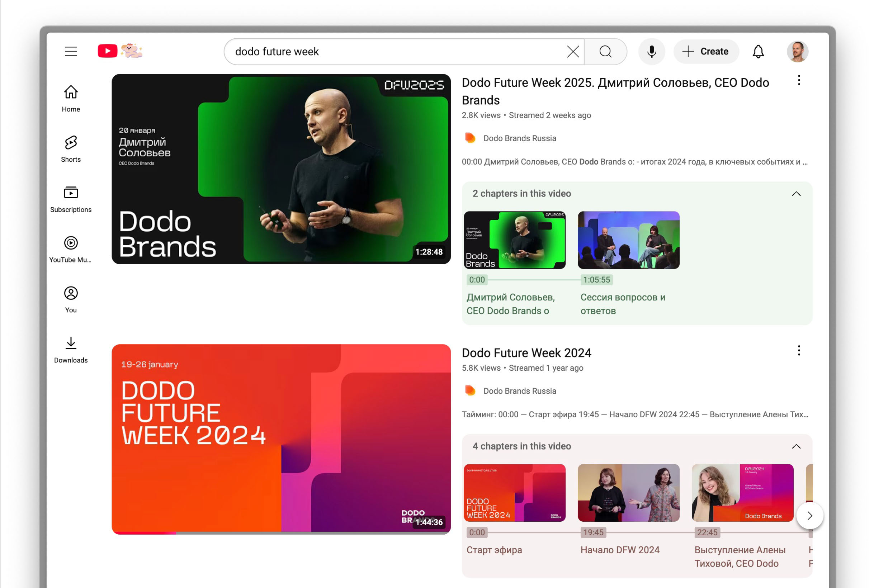874x588 pixels.
Task: Jump to the 1:05:55 chapter marker
Action: [596, 280]
